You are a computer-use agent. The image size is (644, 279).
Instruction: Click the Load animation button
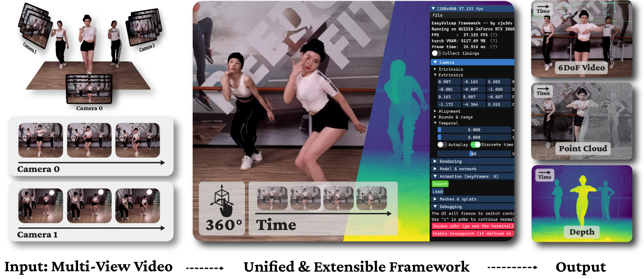438,191
